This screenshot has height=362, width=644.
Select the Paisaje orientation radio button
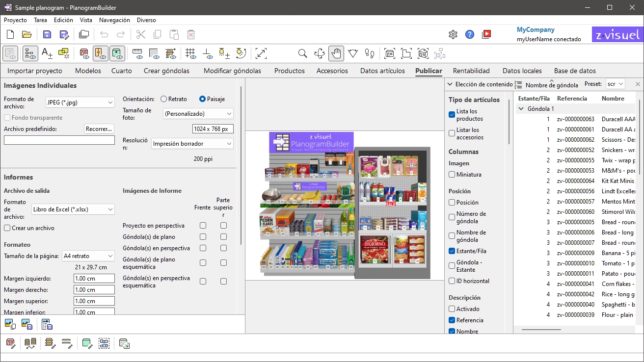202,99
